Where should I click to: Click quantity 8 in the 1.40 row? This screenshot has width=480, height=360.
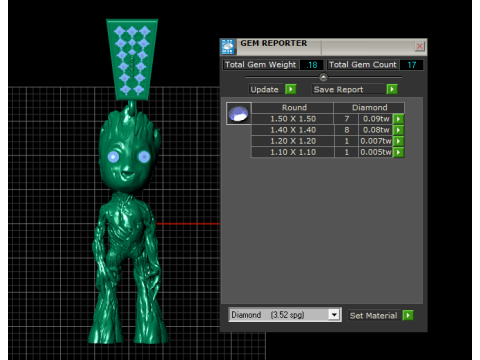point(347,130)
